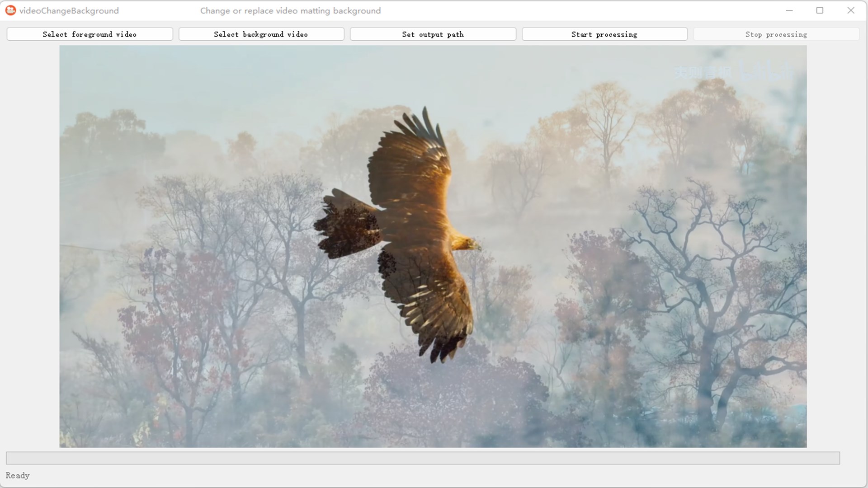
Task: Click the videoChangeBackground app icon
Action: coord(10,10)
